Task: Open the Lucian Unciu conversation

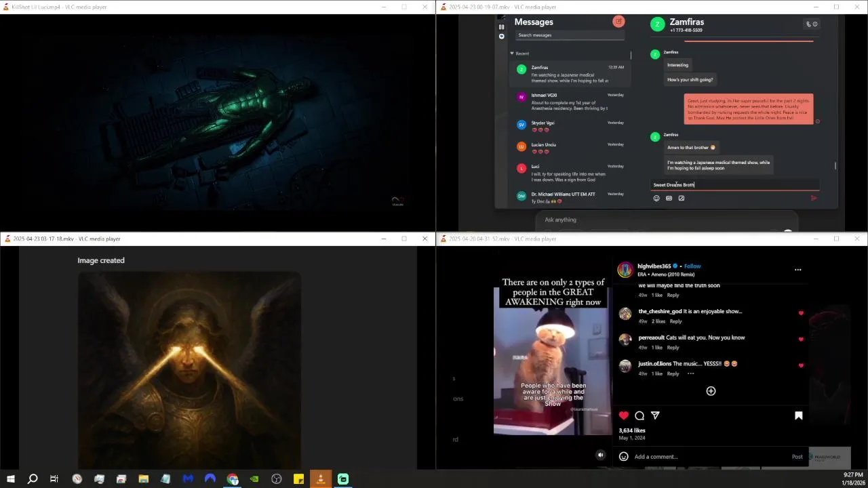Action: click(570, 147)
